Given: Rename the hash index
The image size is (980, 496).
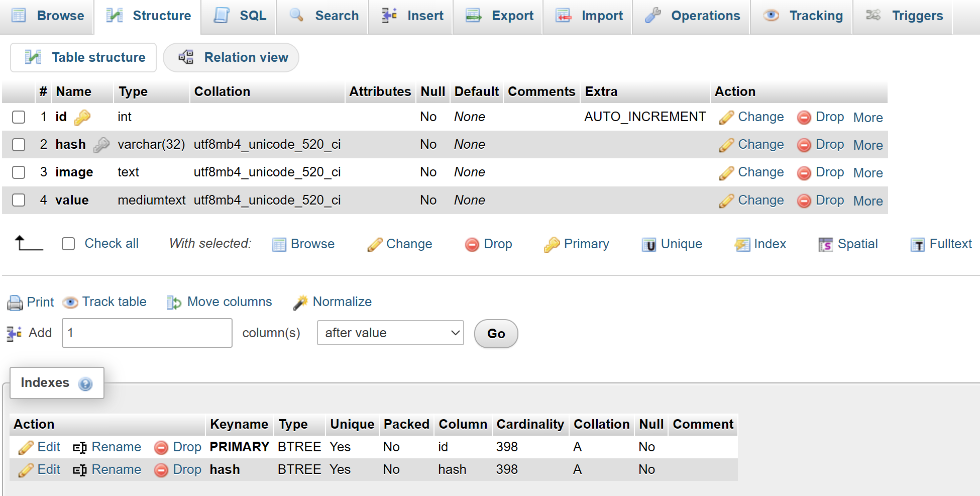Looking at the screenshot, I should click(x=107, y=470).
